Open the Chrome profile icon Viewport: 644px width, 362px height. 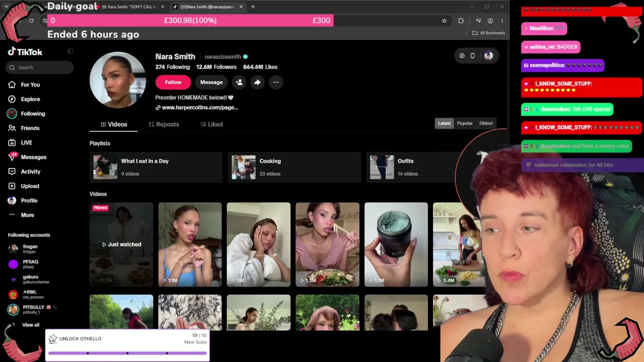[491, 21]
